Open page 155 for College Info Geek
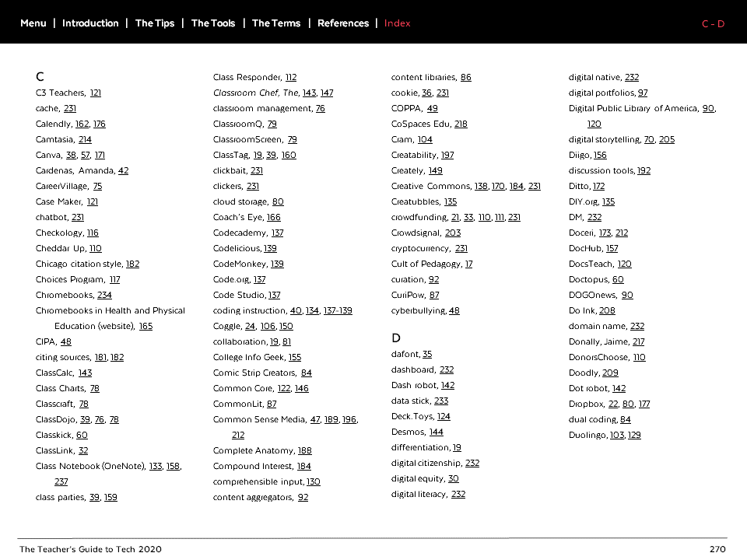This screenshot has height=560, width=747. (x=295, y=357)
